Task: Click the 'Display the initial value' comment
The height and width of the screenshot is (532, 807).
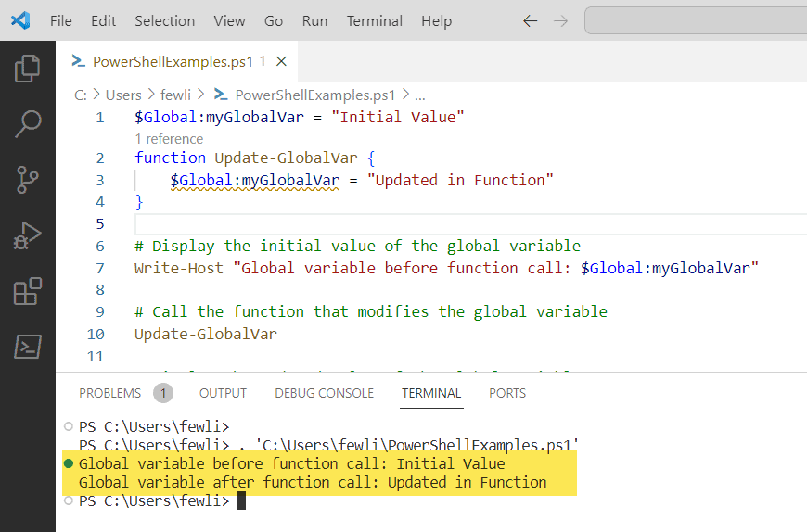Action: pyautogui.click(x=358, y=246)
